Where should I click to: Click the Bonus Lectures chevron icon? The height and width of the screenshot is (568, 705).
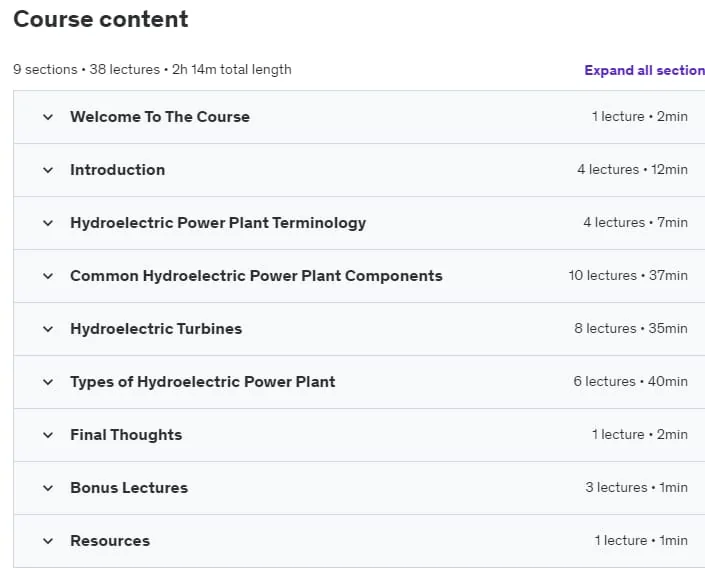click(x=48, y=488)
